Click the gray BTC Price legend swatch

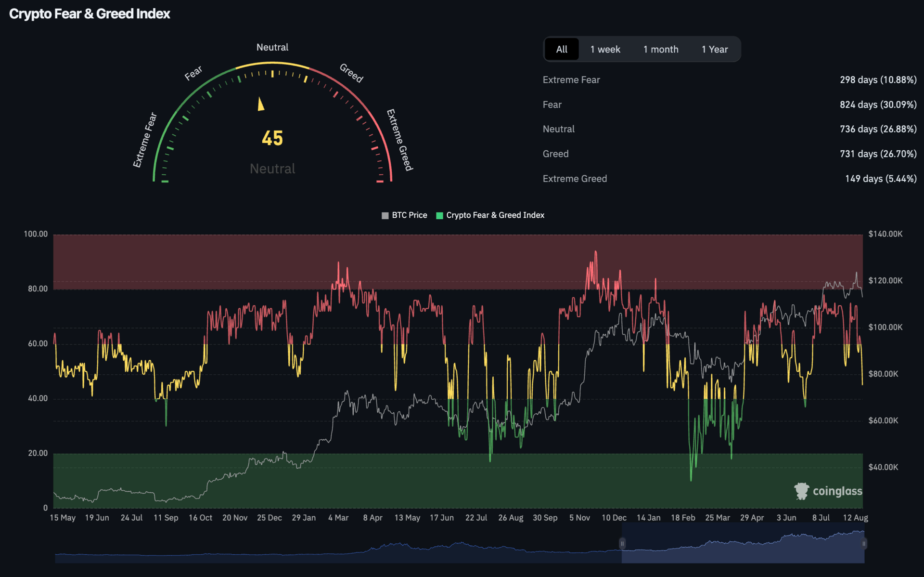[x=385, y=215]
